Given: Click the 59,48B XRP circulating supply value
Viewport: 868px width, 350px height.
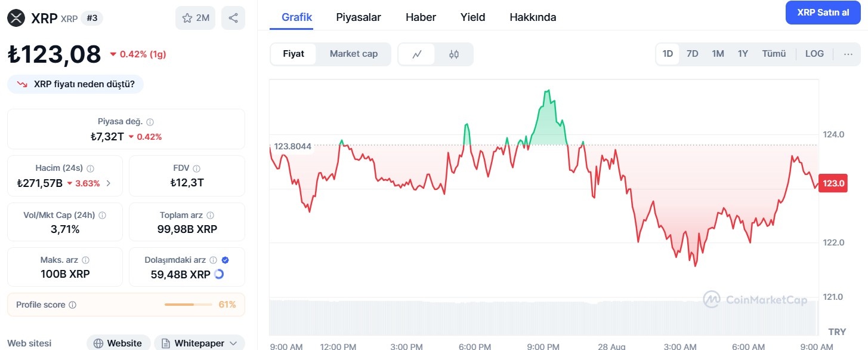Looking at the screenshot, I should 180,275.
